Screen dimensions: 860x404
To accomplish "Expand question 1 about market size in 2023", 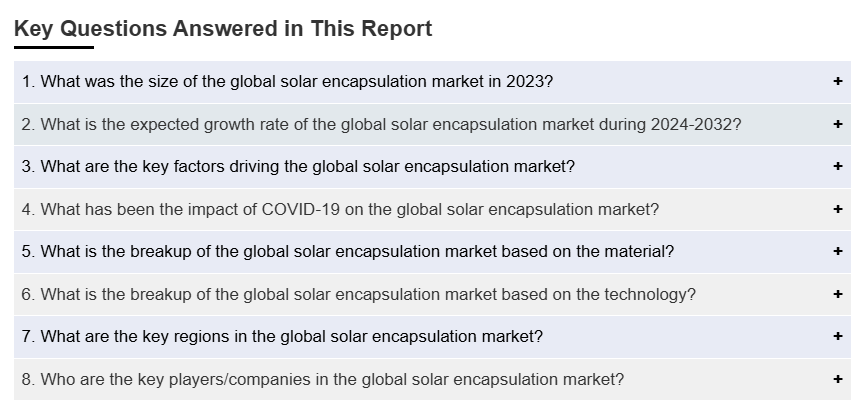I will [x=287, y=82].
